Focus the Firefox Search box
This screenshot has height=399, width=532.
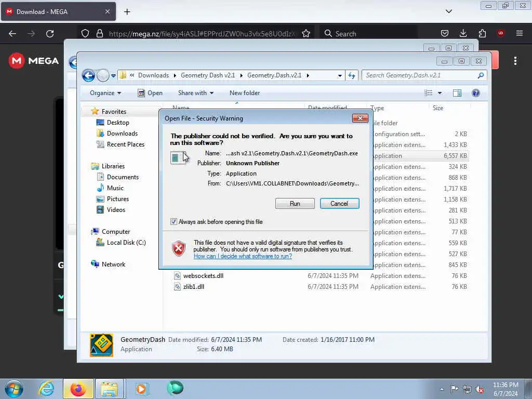coord(369,34)
